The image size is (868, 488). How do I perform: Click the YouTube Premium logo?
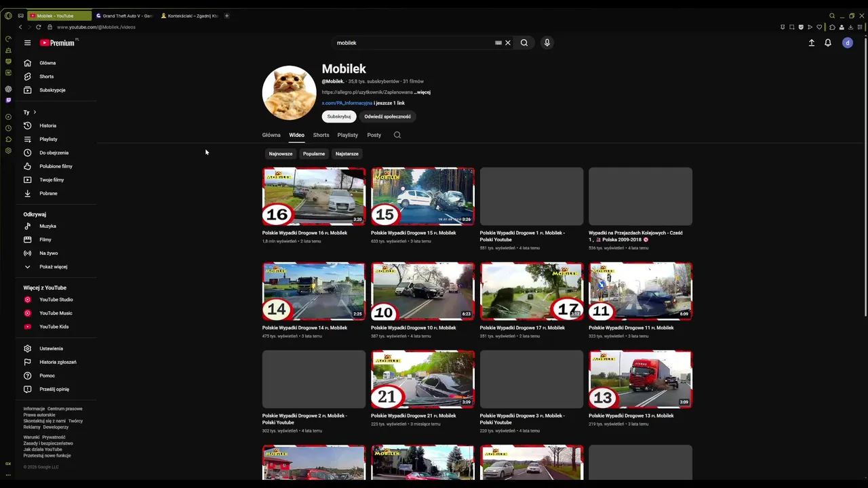[x=58, y=43]
